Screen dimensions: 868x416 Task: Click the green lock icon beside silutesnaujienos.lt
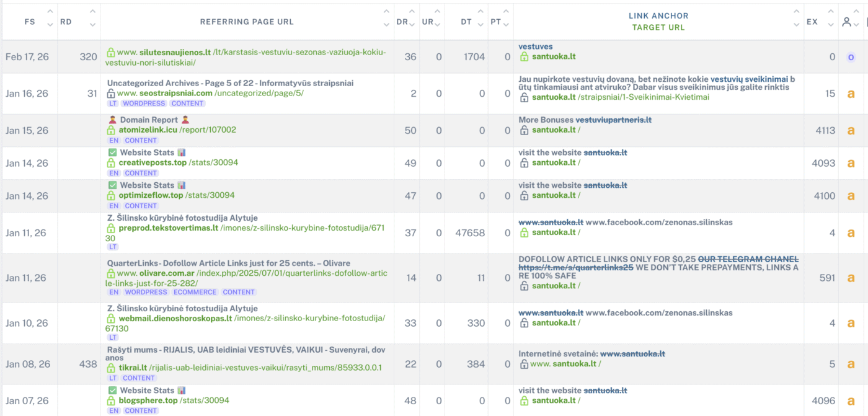(111, 53)
